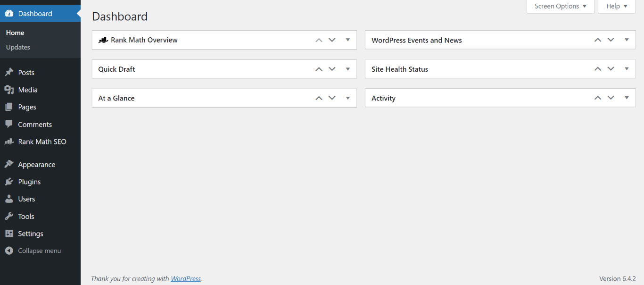Click the Rank Math SEO icon
Image resolution: width=644 pixels, height=285 pixels.
coord(9,142)
